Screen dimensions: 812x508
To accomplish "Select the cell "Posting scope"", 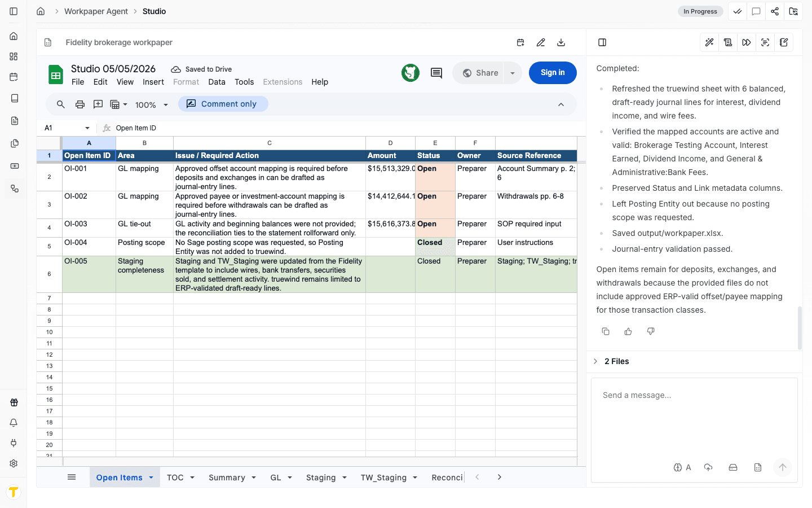I will (144, 247).
